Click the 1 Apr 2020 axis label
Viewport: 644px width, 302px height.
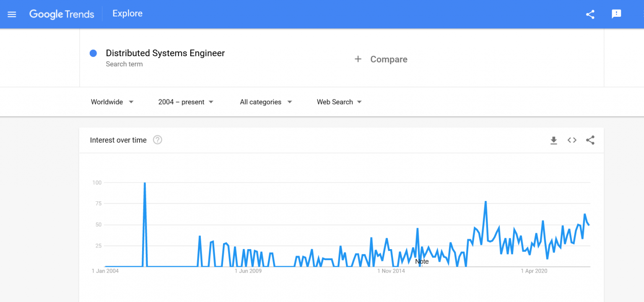pyautogui.click(x=534, y=271)
